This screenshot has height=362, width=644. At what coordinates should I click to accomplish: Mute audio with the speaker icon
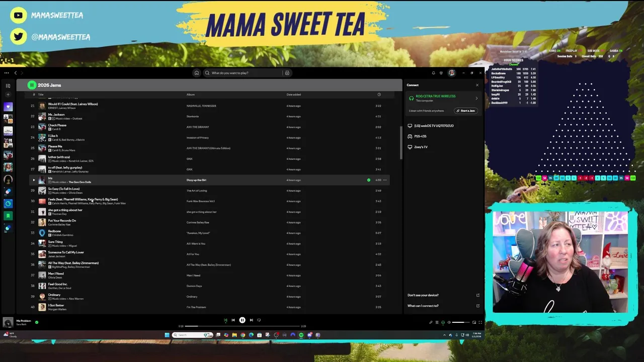coord(449,322)
